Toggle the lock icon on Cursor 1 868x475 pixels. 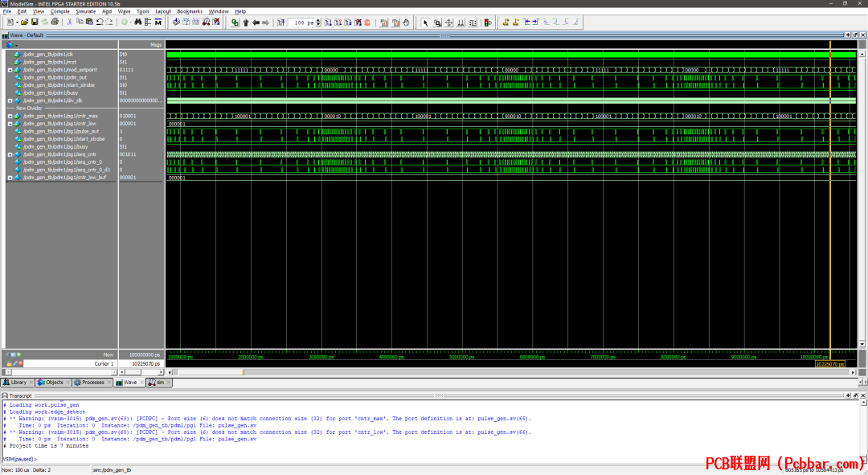tap(10, 364)
